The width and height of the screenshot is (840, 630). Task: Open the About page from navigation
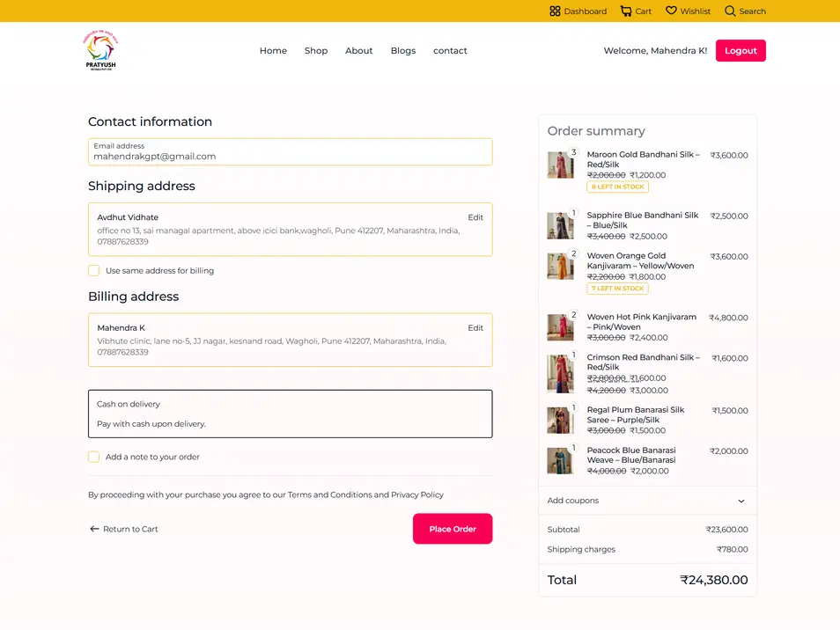coord(358,50)
